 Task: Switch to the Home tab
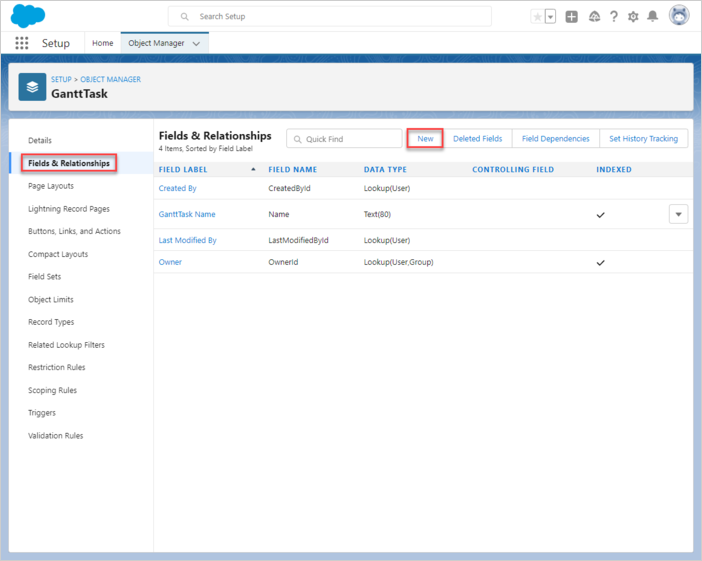103,44
